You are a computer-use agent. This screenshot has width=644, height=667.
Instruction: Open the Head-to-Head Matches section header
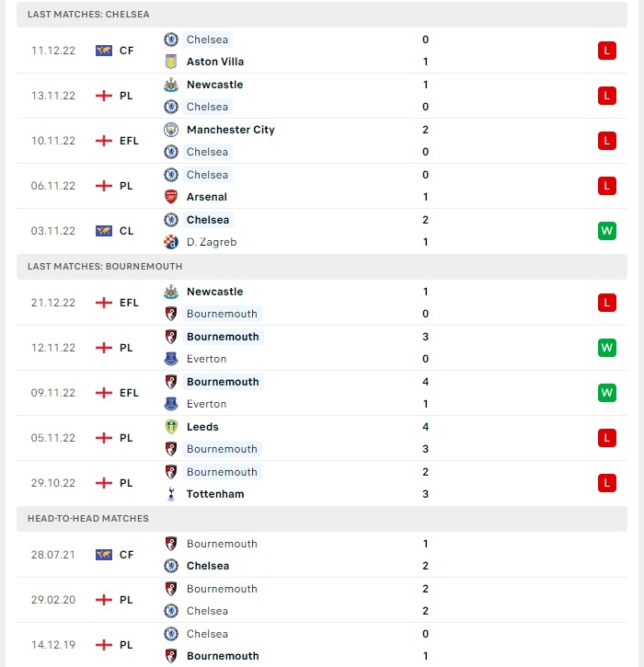pos(322,519)
